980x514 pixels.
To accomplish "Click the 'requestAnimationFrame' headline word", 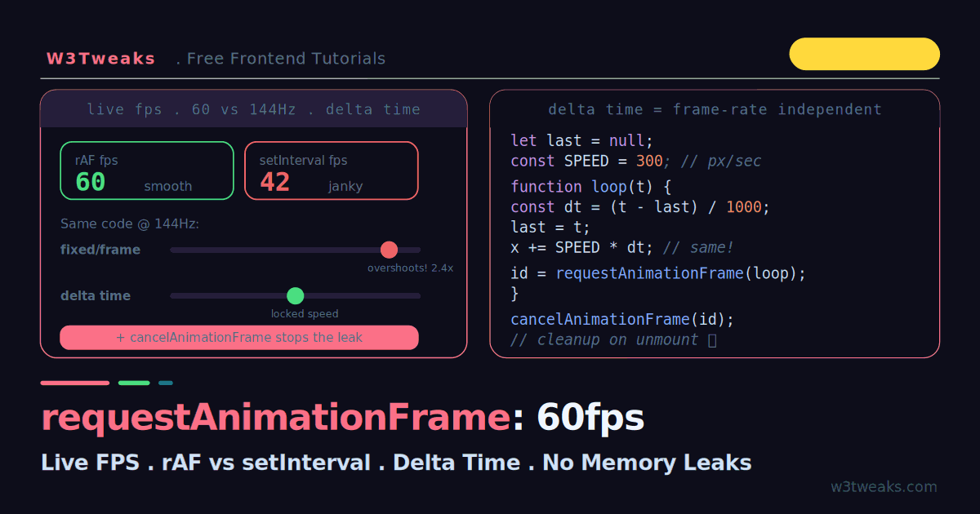I will point(276,418).
